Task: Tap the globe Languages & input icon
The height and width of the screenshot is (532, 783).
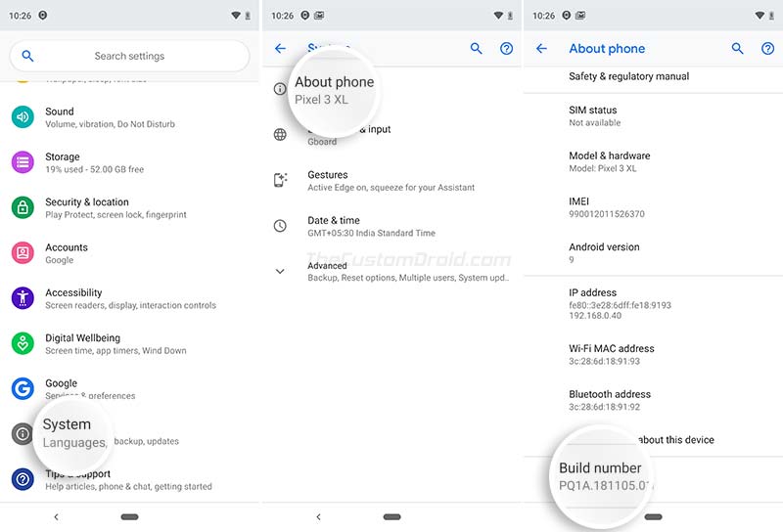Action: (280, 134)
